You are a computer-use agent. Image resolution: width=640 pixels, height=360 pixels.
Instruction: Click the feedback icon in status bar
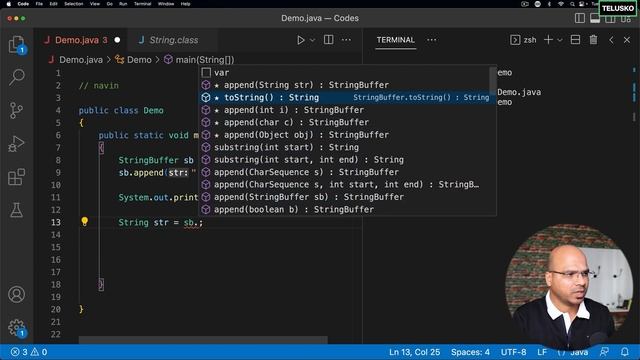[x=604, y=352]
